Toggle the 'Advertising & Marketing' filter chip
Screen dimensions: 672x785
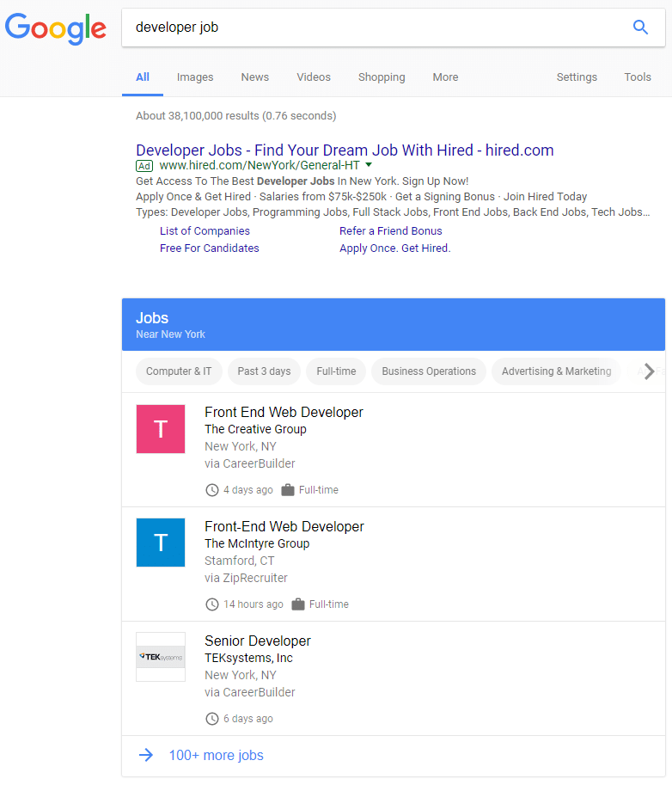click(556, 371)
